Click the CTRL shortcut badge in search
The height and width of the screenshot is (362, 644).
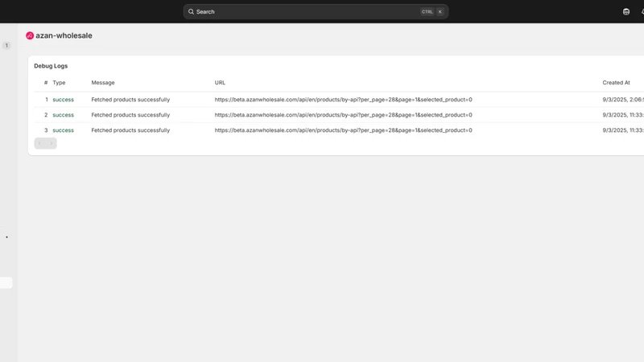tap(427, 12)
